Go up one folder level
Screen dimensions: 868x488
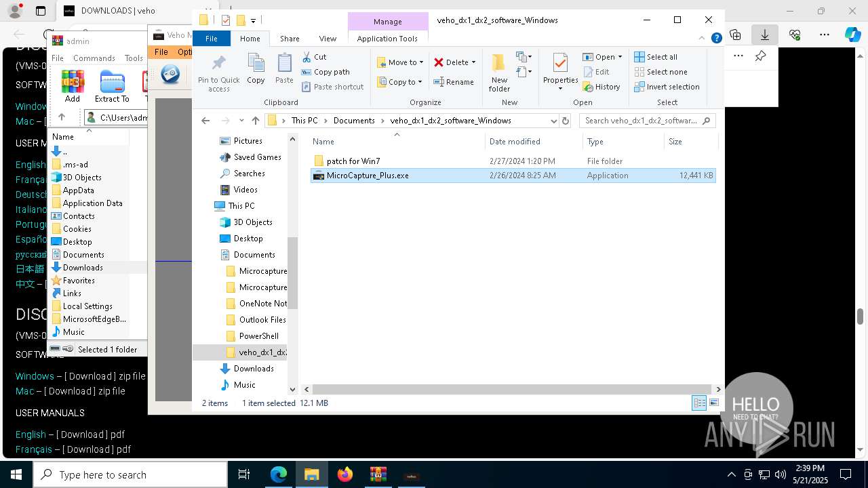255,121
